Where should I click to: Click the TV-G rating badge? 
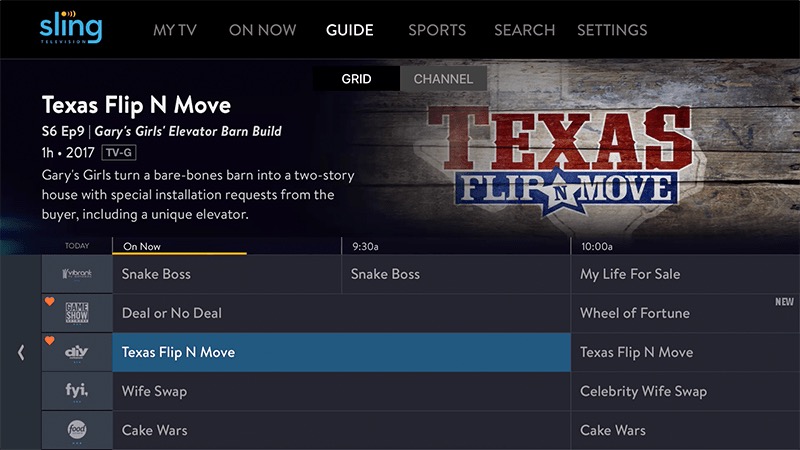[119, 153]
